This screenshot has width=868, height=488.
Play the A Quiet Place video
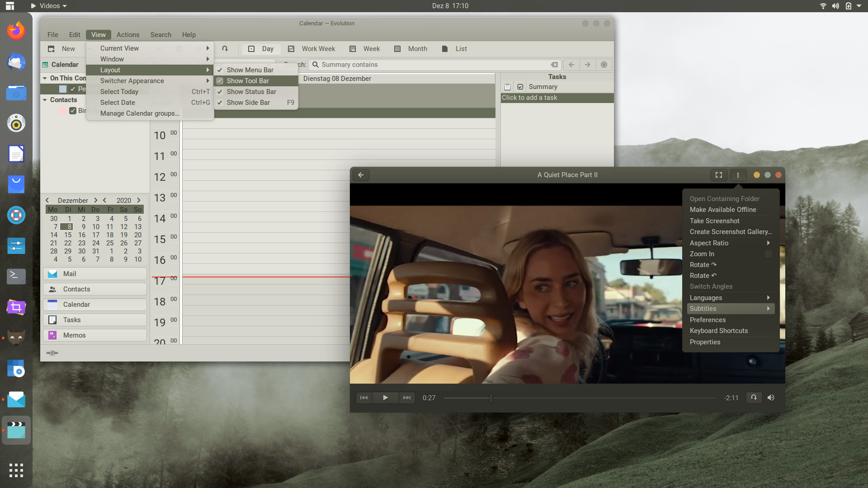pyautogui.click(x=385, y=398)
